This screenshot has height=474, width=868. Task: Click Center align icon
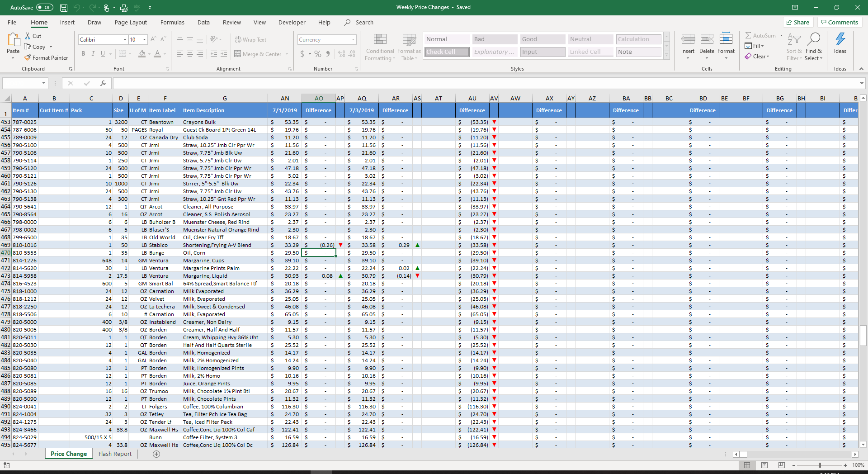190,54
